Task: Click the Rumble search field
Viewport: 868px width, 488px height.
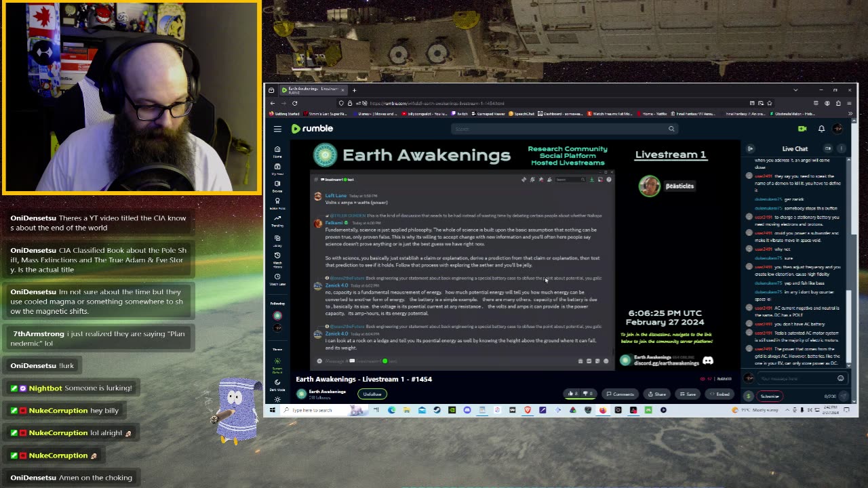Action: coord(559,129)
